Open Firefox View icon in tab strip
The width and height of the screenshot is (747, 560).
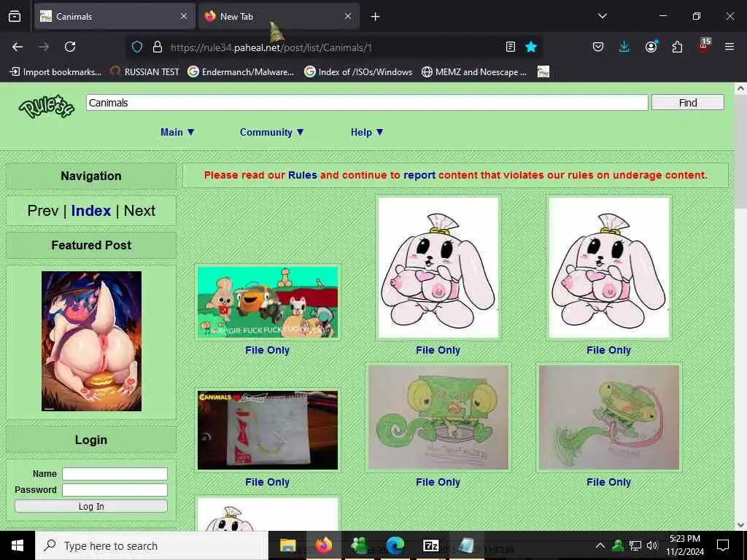[x=15, y=17]
